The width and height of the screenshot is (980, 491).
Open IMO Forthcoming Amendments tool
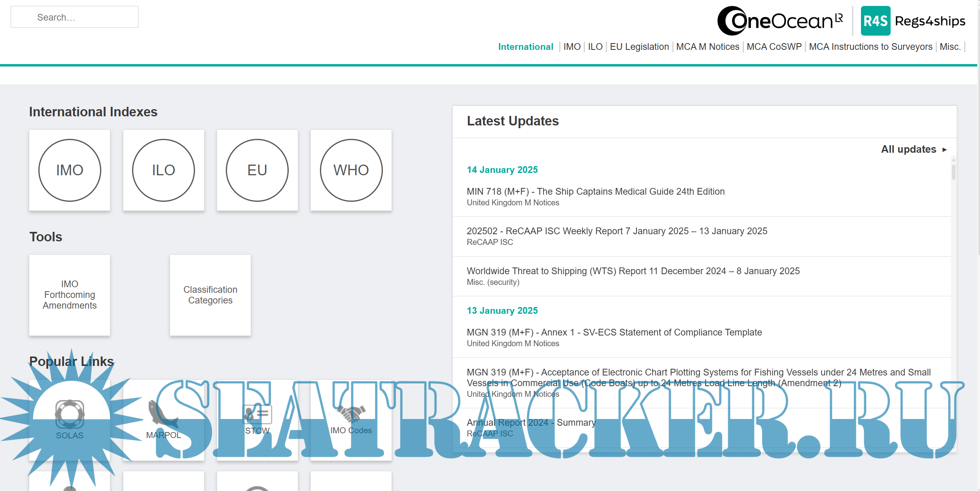tap(70, 295)
